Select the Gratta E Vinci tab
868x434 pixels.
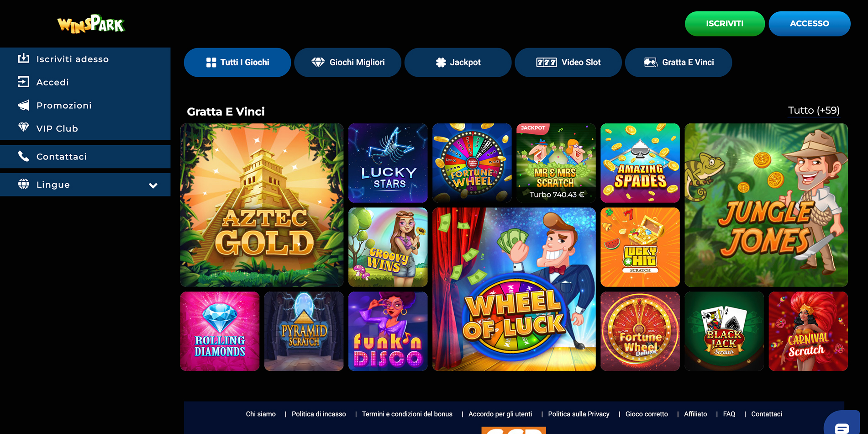click(x=679, y=63)
